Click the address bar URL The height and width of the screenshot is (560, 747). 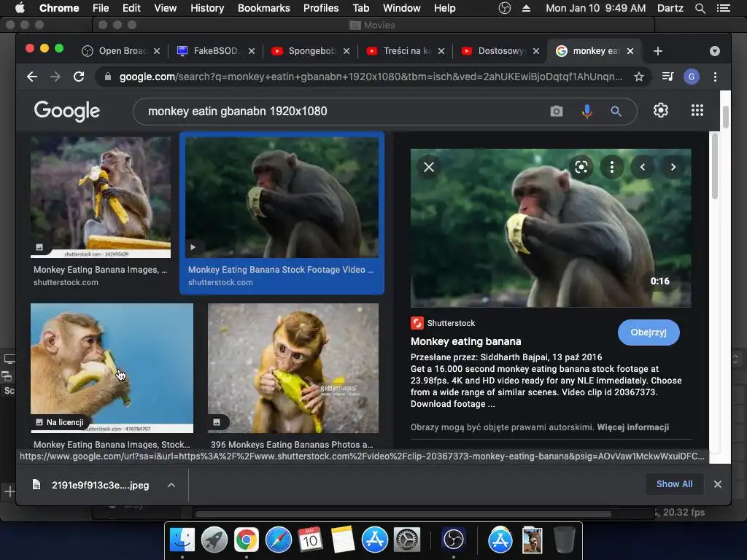tap(371, 77)
